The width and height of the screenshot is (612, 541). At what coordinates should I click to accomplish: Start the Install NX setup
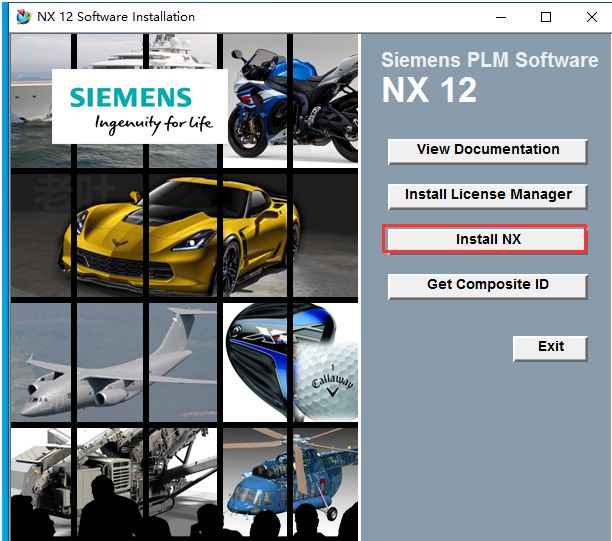pyautogui.click(x=487, y=240)
